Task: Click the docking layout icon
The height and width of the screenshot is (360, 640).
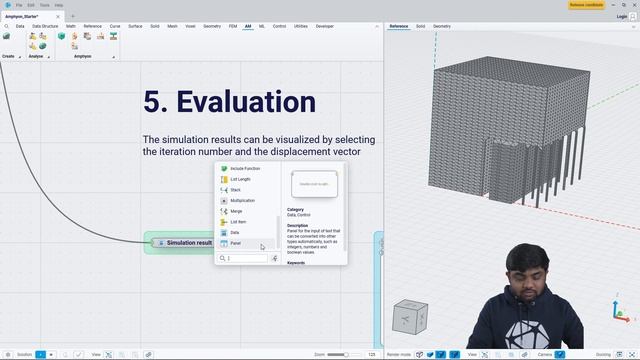Action: tap(619, 354)
